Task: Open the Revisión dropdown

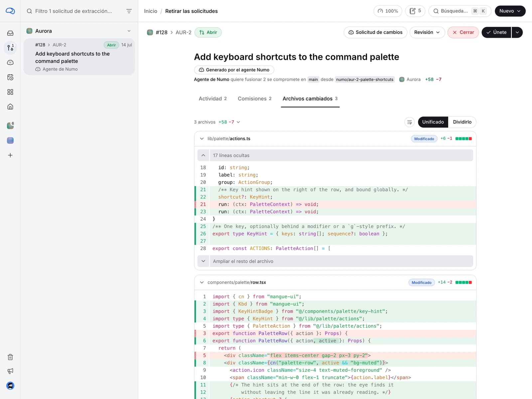Action: point(427,32)
